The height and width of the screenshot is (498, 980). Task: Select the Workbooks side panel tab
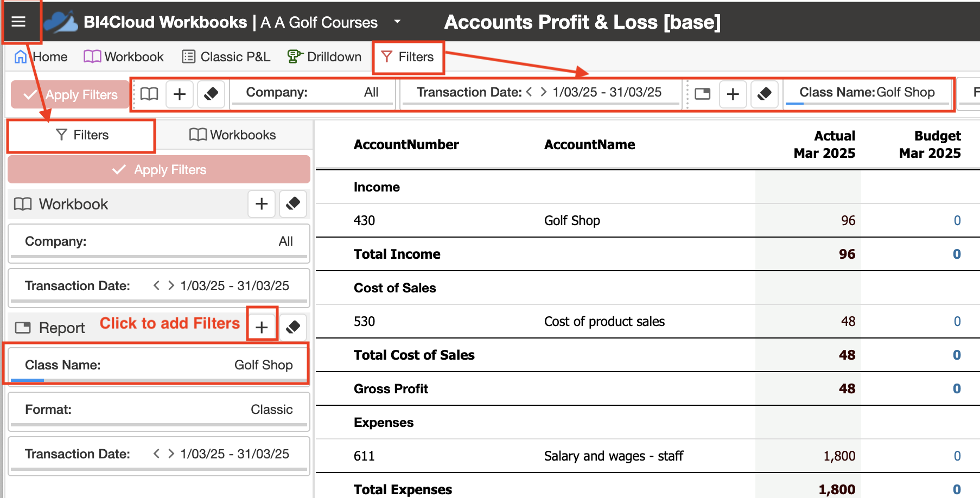[x=233, y=135]
